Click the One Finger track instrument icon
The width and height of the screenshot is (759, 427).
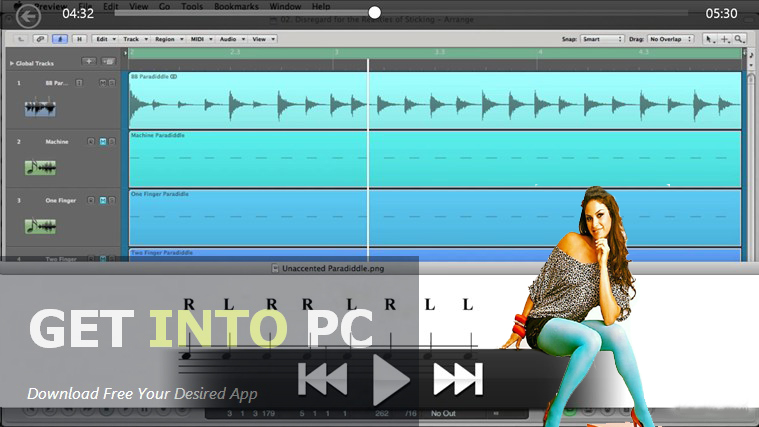(40, 226)
